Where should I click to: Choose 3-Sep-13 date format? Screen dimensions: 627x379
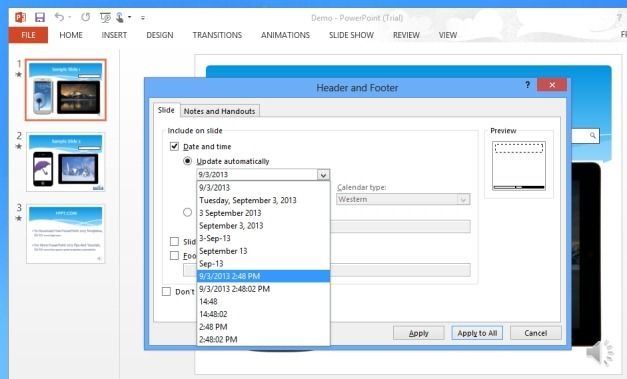tap(263, 238)
